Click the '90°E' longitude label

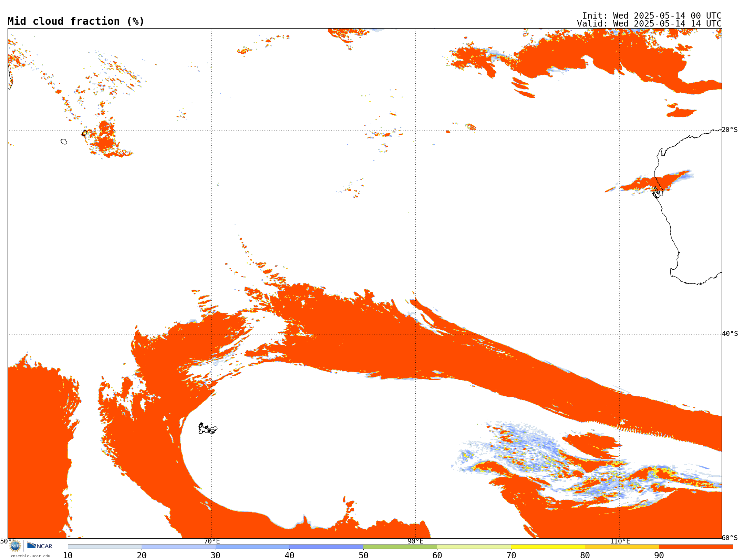point(415,541)
